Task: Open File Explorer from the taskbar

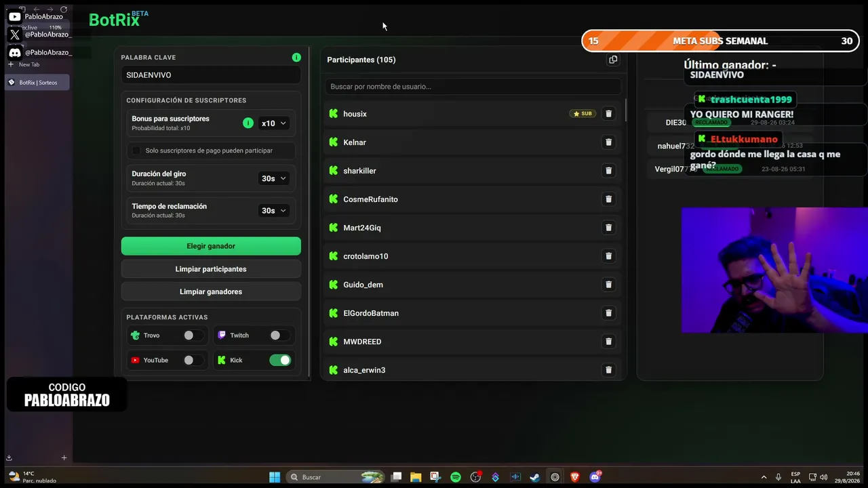Action: [416, 477]
